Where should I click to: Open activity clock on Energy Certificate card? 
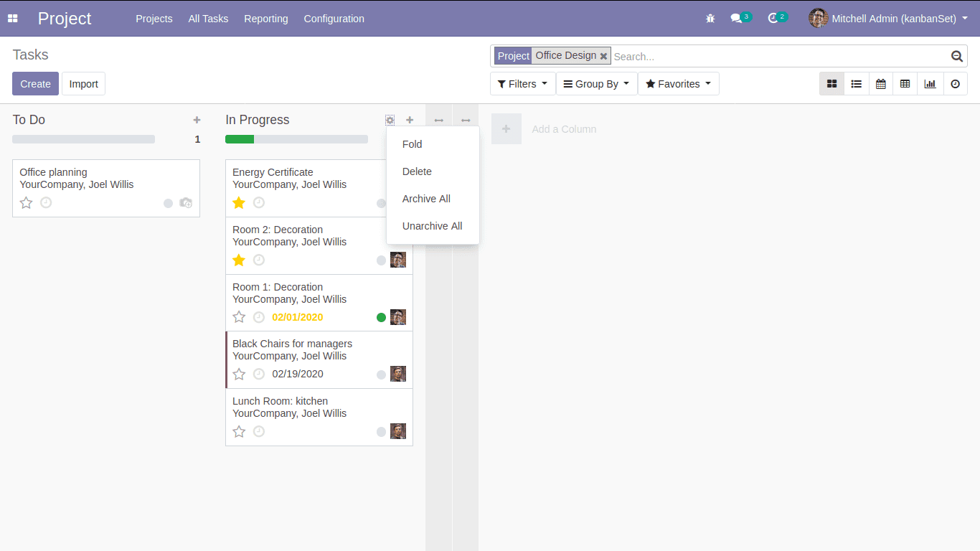pyautogui.click(x=259, y=203)
